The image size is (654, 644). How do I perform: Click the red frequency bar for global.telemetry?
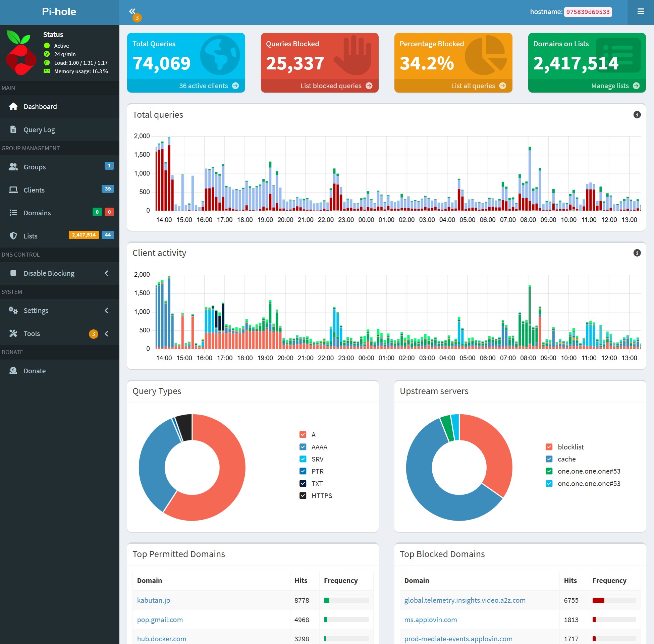pos(598,600)
